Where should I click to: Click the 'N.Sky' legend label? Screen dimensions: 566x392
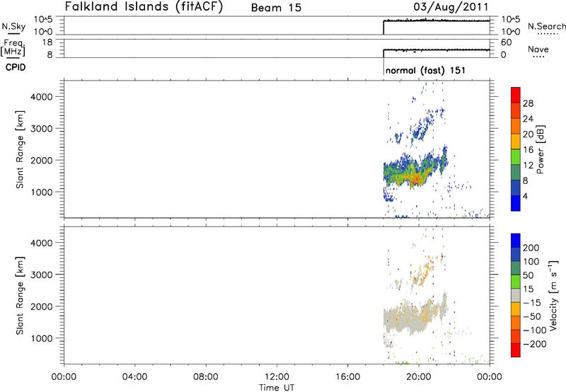click(13, 26)
